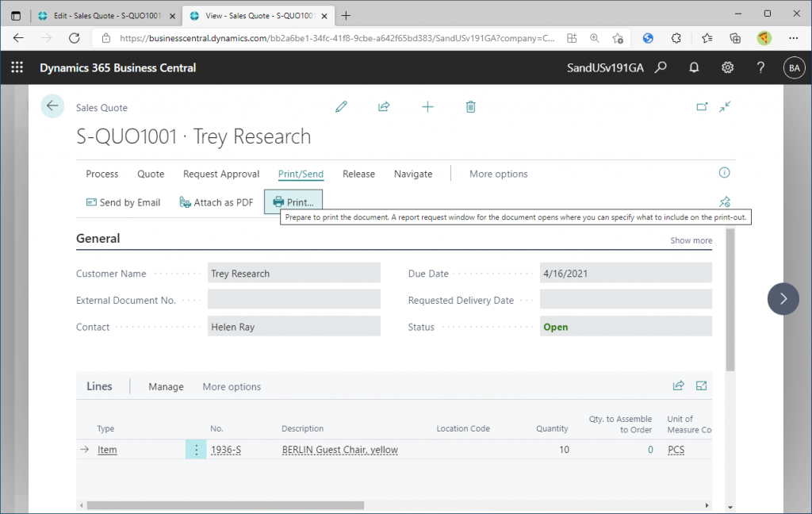The image size is (812, 514).
Task: Click the browser back arrow
Action: (19, 38)
